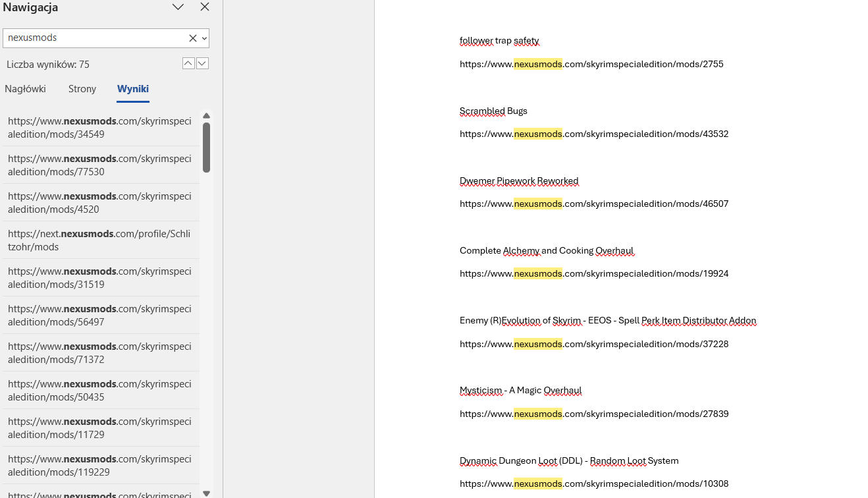Click document URL ending mods/43532
This screenshot has height=498, width=868.
click(594, 134)
